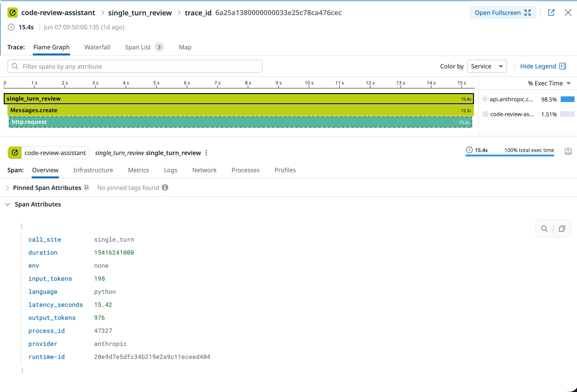
Task: Open the span Overview tab
Action: (45, 170)
